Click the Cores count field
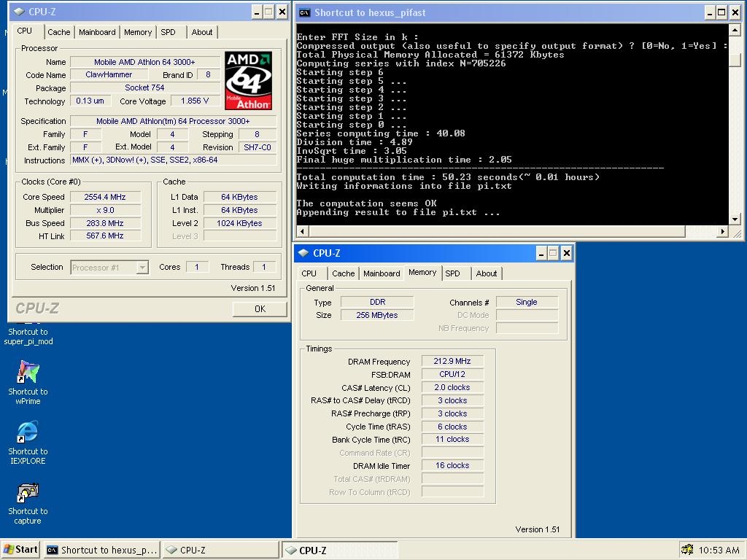 click(197, 267)
